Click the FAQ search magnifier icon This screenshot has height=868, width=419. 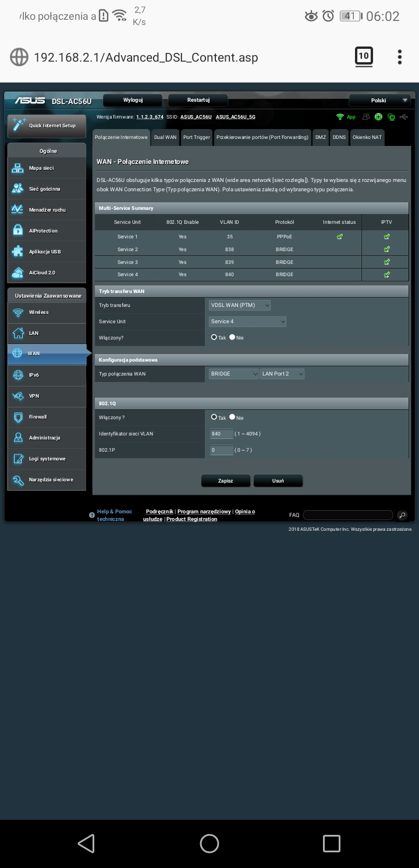(402, 515)
